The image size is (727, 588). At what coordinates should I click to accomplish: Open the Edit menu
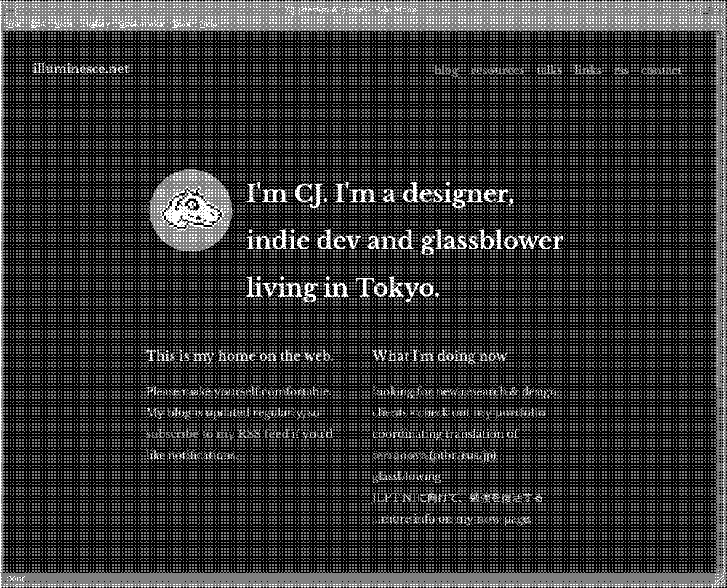(37, 24)
